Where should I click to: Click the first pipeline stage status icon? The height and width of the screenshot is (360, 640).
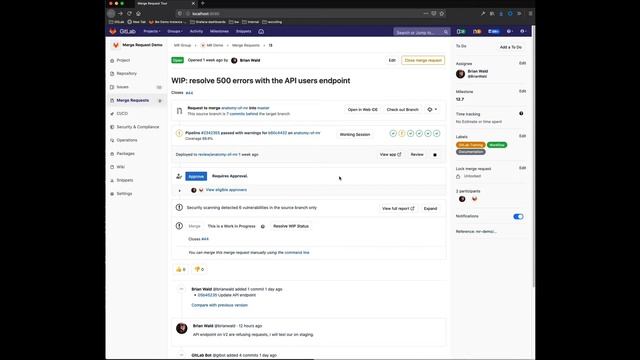click(393, 133)
